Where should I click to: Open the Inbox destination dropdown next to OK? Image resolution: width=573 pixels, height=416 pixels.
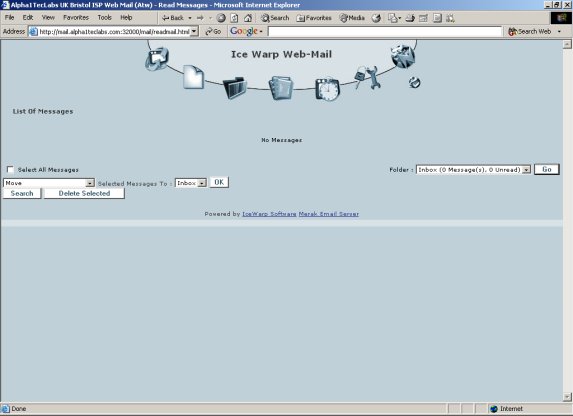(x=191, y=183)
